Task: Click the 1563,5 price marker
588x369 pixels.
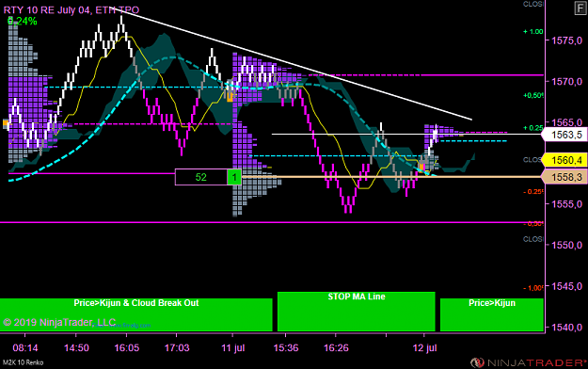Action: point(565,135)
